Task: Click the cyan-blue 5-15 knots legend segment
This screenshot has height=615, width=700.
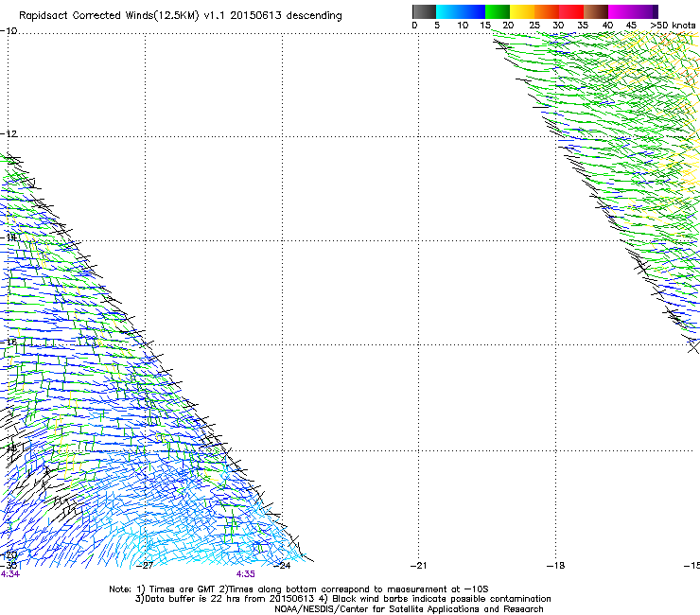Action: (461, 11)
